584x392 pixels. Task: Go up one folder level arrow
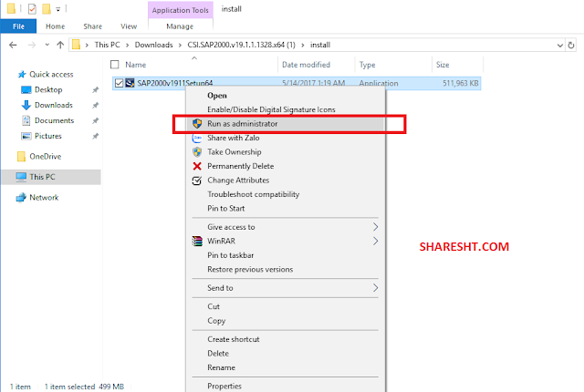[x=60, y=45]
